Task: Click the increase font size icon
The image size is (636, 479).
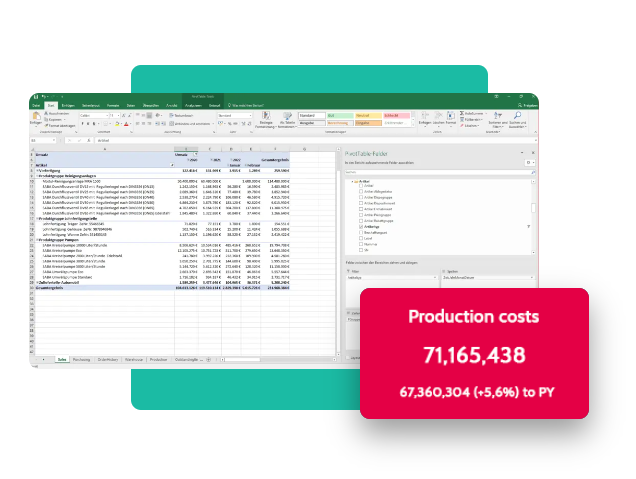Action: [x=124, y=116]
